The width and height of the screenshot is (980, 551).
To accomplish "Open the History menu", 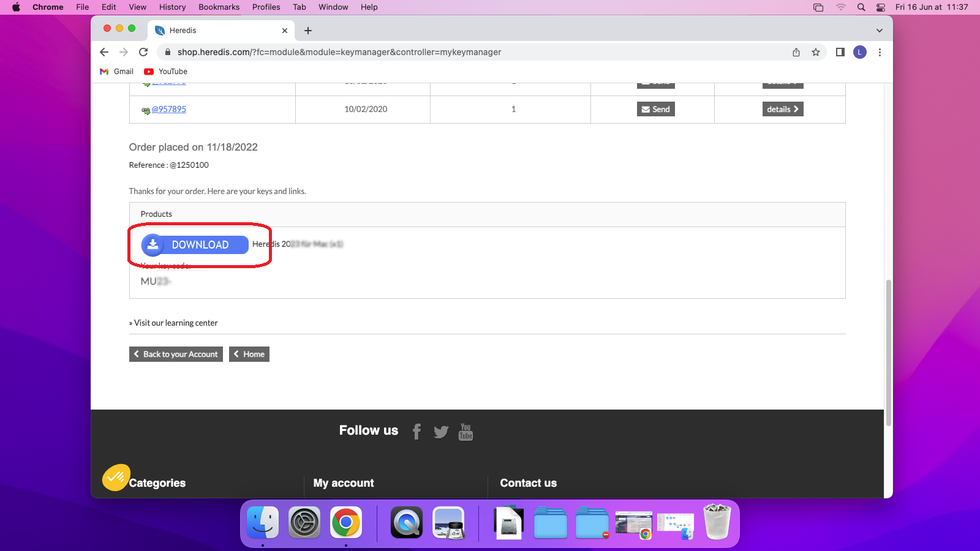I will pos(172,7).
